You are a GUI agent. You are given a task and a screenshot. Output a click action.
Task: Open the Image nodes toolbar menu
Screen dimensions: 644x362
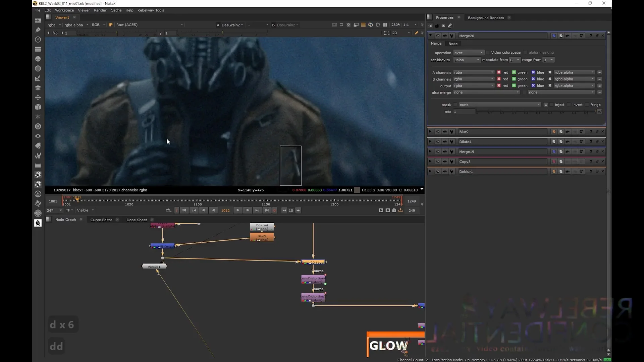click(x=38, y=20)
